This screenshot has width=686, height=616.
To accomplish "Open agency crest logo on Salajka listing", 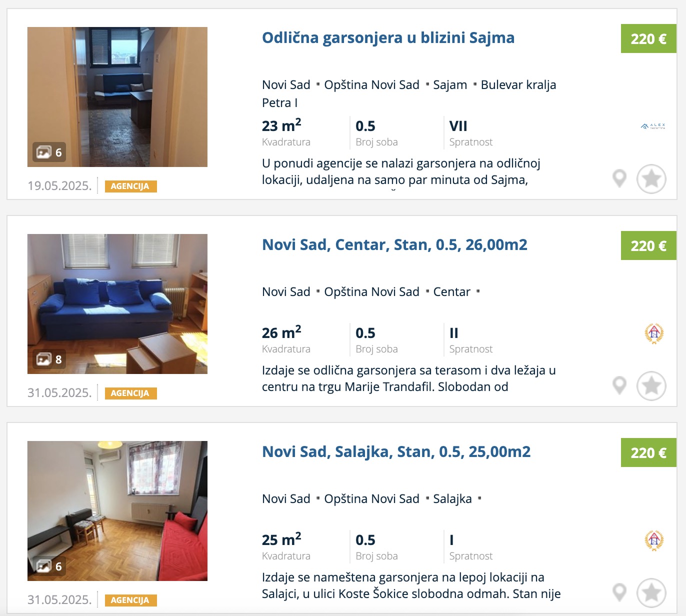I will 654,540.
